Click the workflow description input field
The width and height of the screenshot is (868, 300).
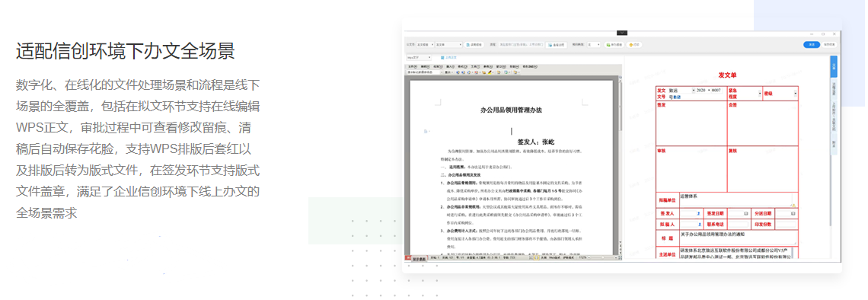(521, 45)
